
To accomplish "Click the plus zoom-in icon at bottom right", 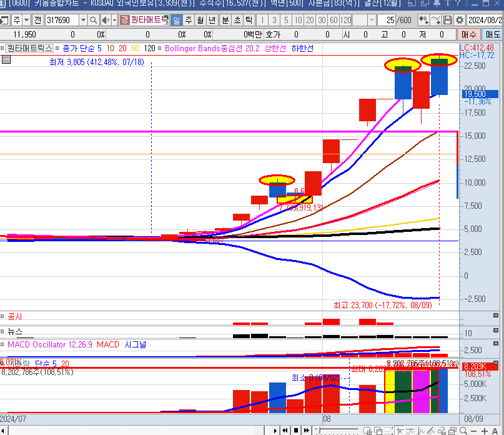I will 485,431.
